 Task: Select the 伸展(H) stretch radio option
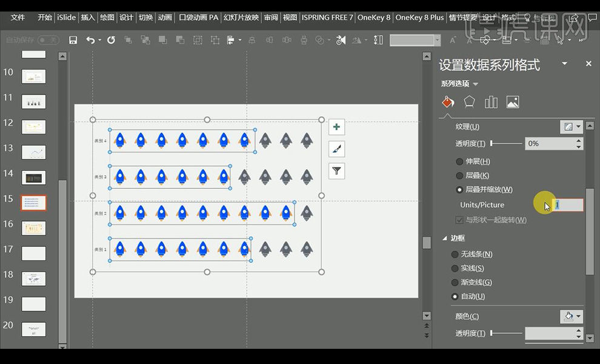point(459,162)
